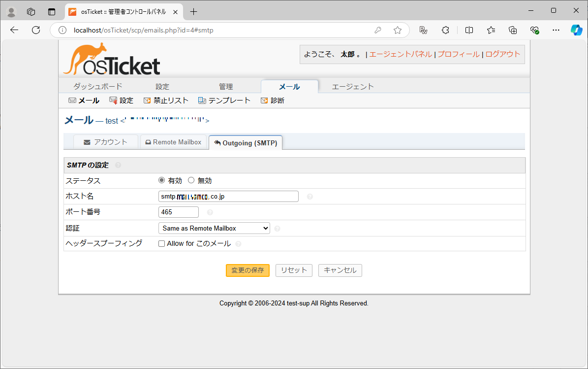This screenshot has width=588, height=369.
Task: Open the エージェント tab
Action: (353, 86)
